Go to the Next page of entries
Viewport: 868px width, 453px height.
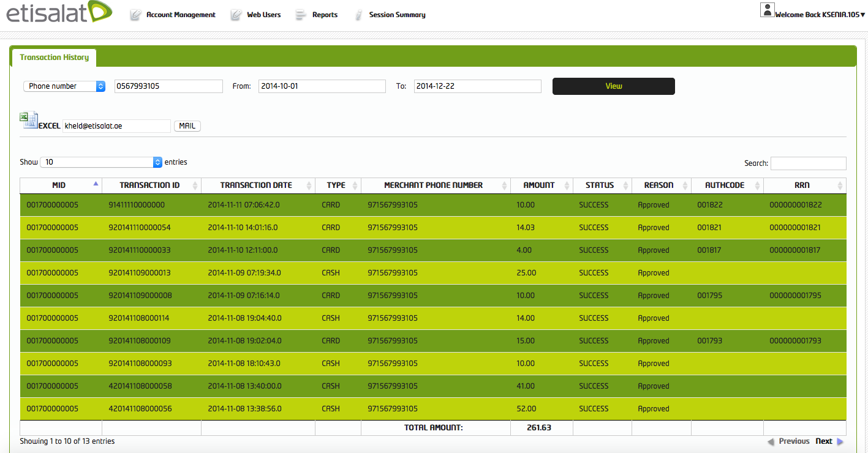pos(824,441)
